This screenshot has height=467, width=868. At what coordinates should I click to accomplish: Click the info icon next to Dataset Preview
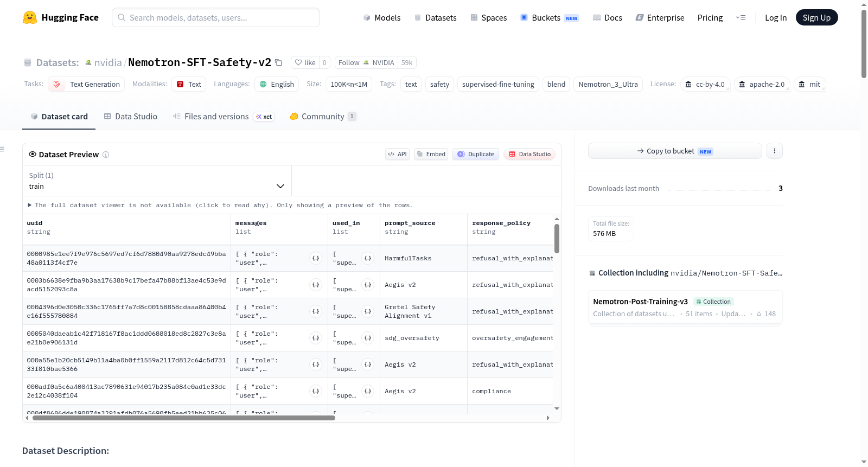106,155
